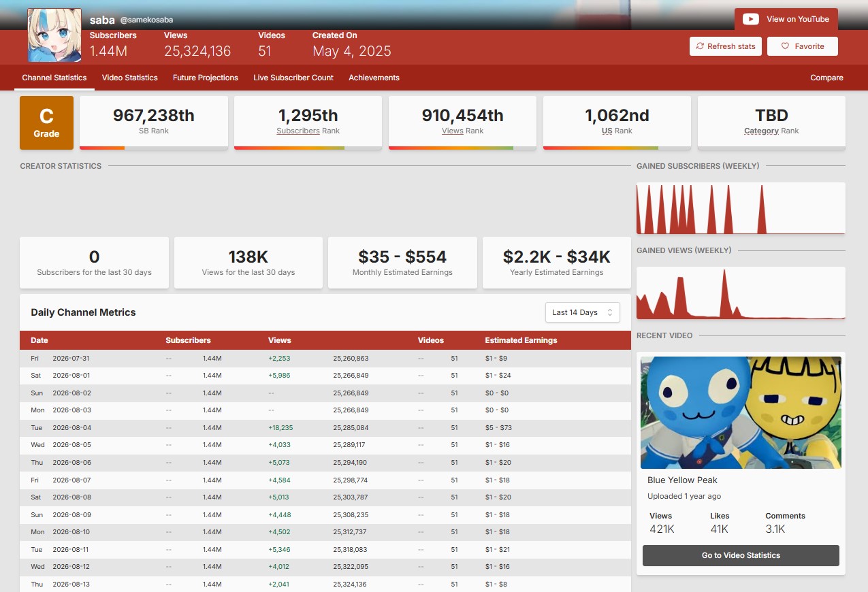This screenshot has height=592, width=868.
Task: Select the Channel Statistics tab
Action: point(54,78)
